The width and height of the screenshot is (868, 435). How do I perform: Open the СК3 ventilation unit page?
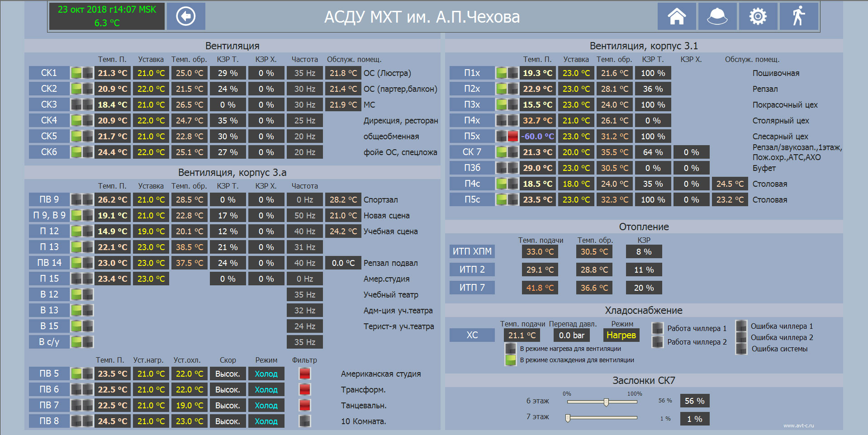coord(49,104)
